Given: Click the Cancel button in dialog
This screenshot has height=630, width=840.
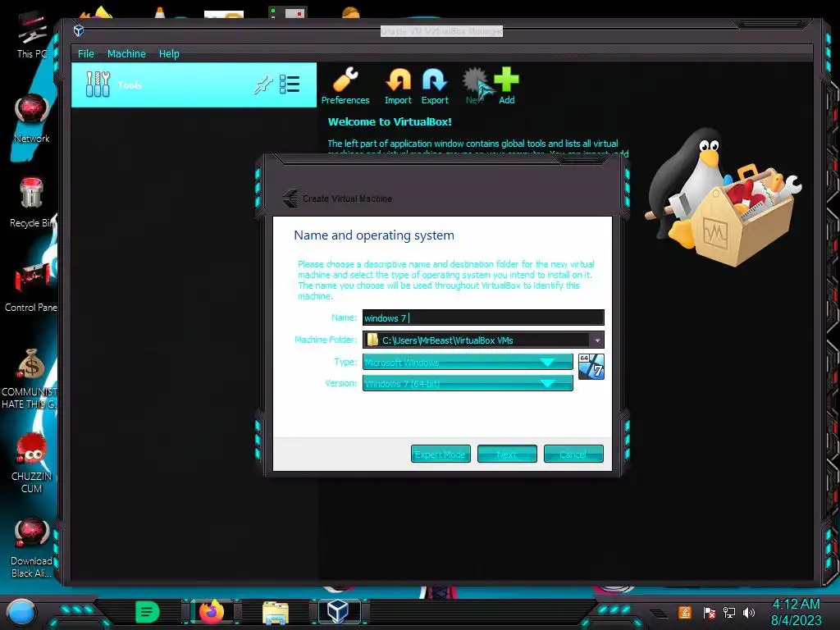Looking at the screenshot, I should (573, 454).
